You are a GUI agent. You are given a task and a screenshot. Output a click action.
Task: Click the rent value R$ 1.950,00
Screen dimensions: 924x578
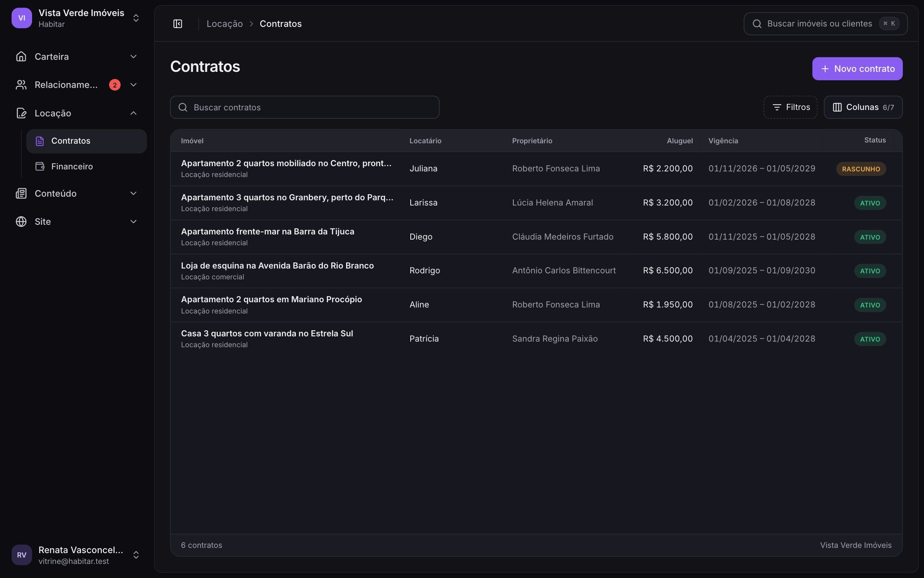668,305
